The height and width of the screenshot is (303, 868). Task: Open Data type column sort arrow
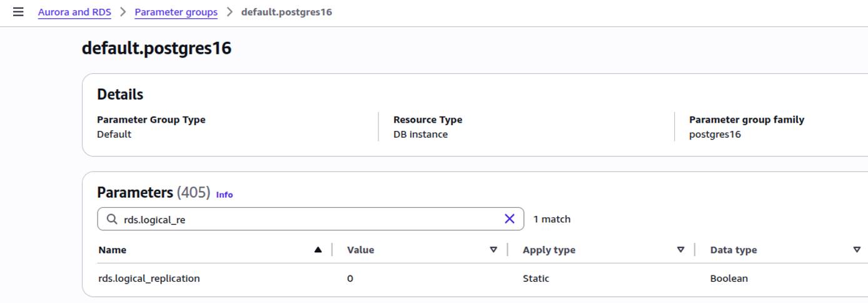coord(857,250)
